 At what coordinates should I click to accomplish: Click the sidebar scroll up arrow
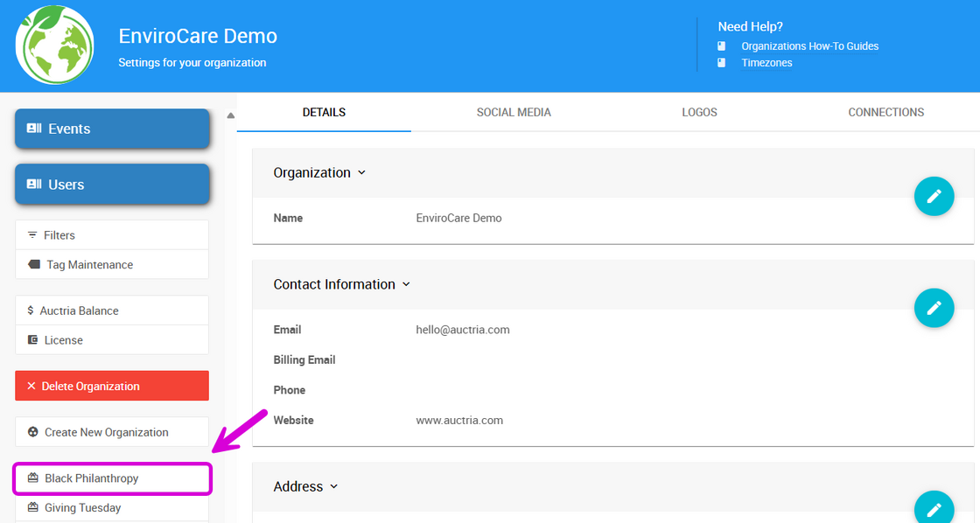231,115
